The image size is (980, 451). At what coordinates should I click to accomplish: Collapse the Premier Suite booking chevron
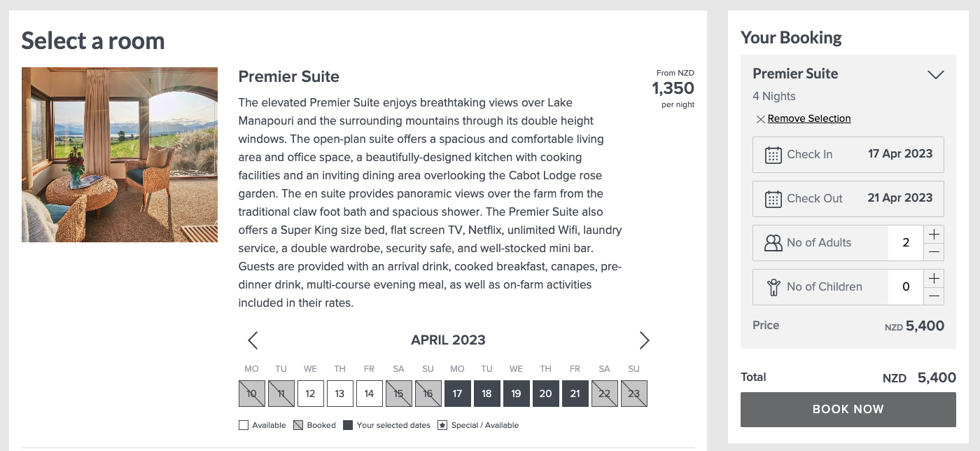[935, 74]
